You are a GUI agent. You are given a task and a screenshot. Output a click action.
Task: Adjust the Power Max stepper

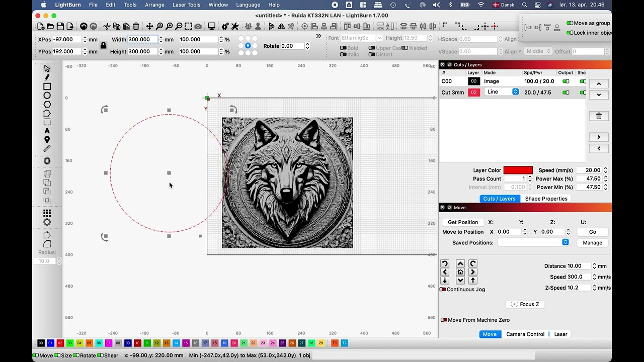pyautogui.click(x=605, y=178)
